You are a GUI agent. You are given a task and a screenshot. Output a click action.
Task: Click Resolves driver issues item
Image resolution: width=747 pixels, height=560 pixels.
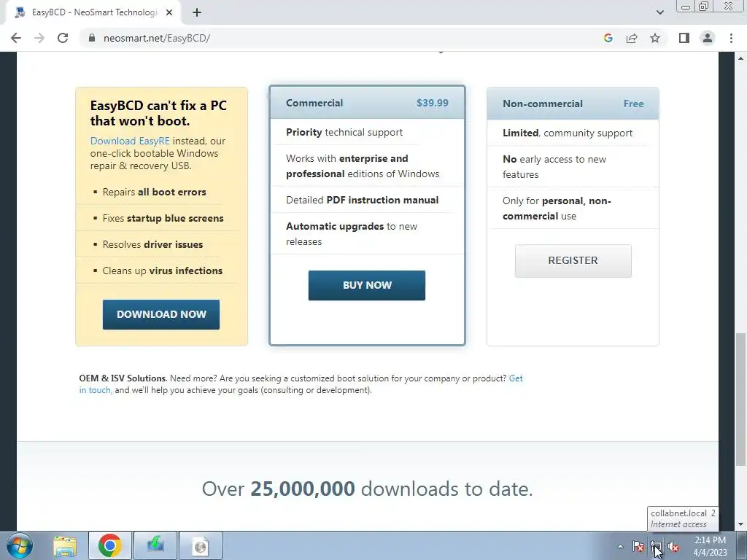click(x=152, y=244)
